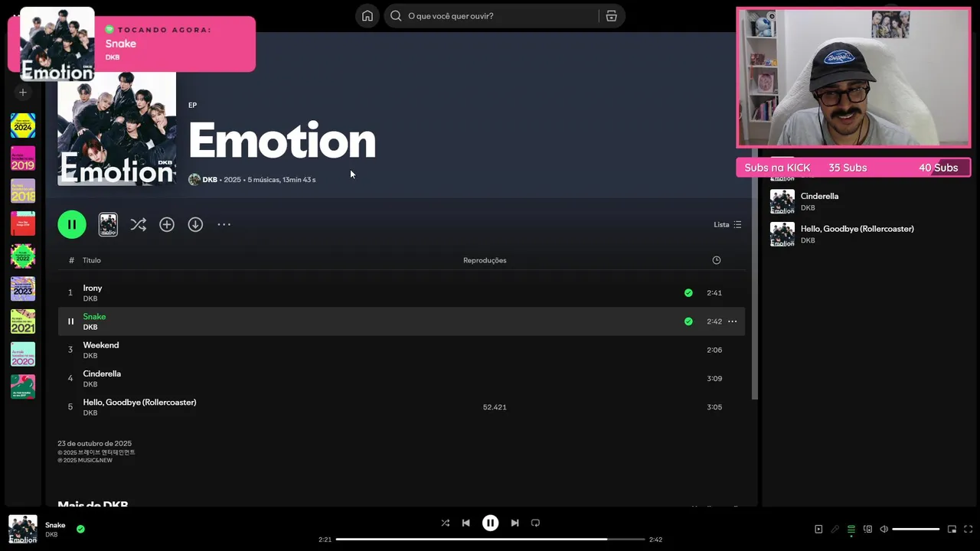Change the view mode via Lista

[x=727, y=224]
